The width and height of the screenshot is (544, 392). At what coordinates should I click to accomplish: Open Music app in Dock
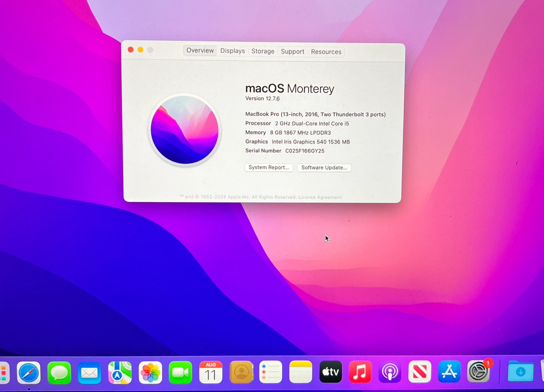point(360,372)
